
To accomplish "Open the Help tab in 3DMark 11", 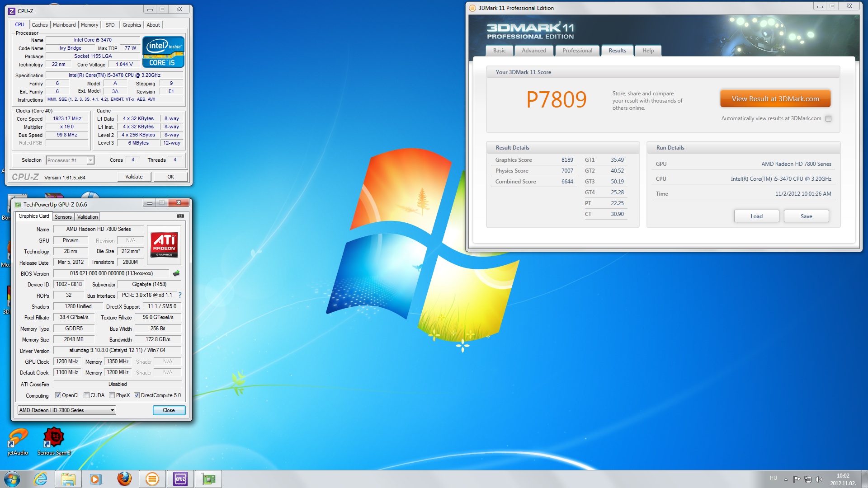I will [x=648, y=51].
